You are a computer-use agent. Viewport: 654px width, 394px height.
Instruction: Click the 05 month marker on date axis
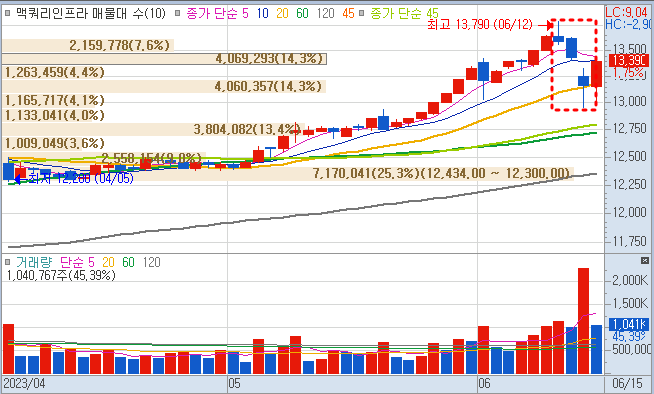[x=234, y=383]
